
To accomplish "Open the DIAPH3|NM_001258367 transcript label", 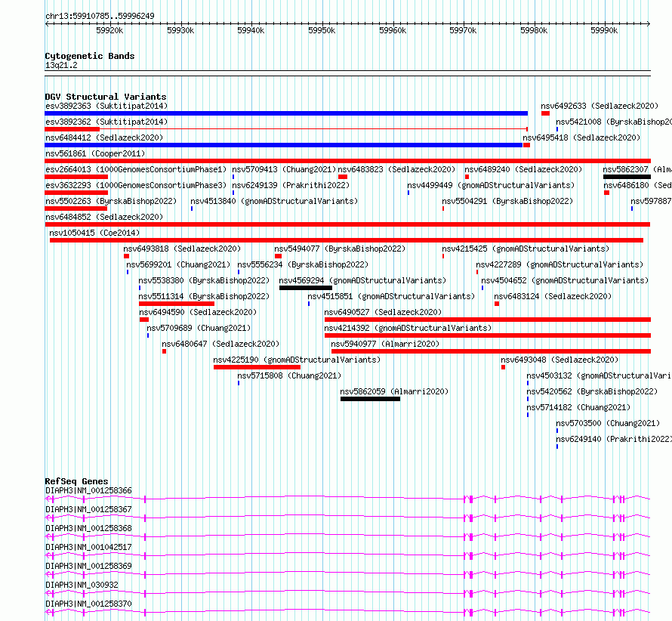I will (x=88, y=509).
